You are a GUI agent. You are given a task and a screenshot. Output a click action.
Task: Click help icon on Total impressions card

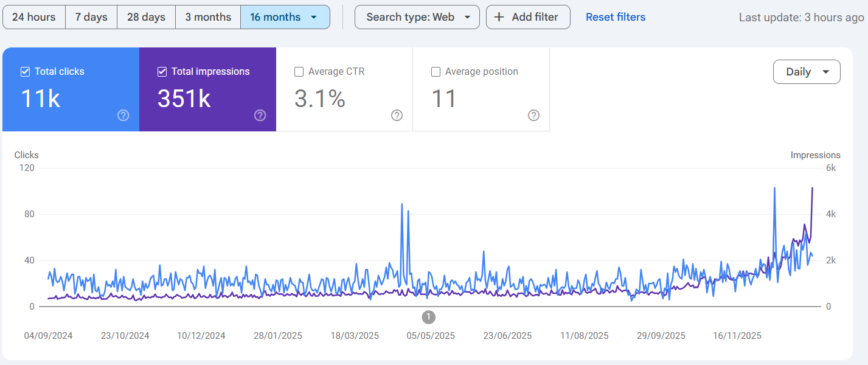(x=260, y=116)
